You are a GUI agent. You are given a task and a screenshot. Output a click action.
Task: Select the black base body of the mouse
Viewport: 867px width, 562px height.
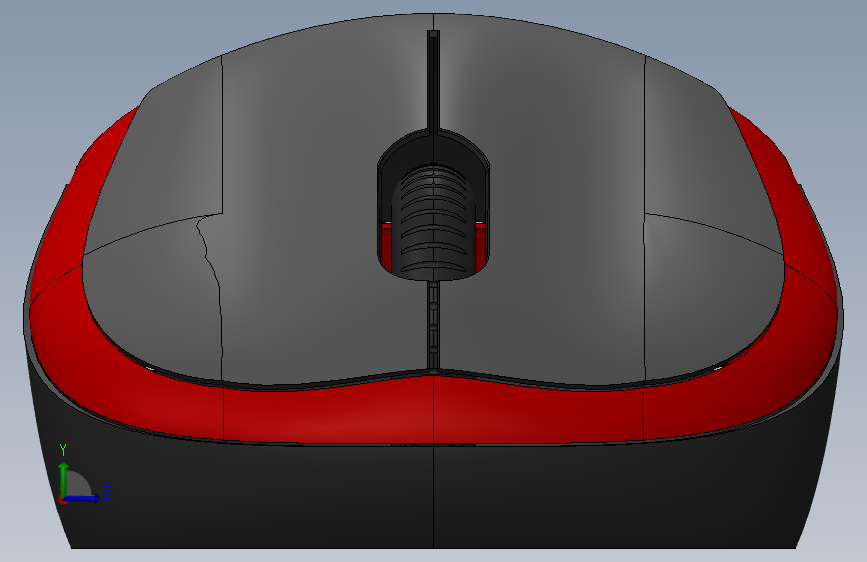coord(434,495)
